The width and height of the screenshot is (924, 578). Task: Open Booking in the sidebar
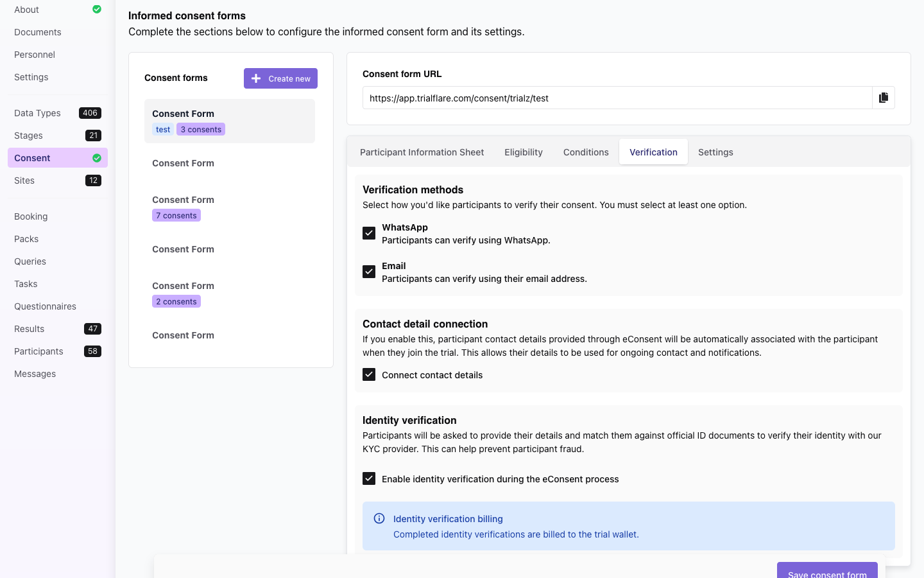[58, 216]
